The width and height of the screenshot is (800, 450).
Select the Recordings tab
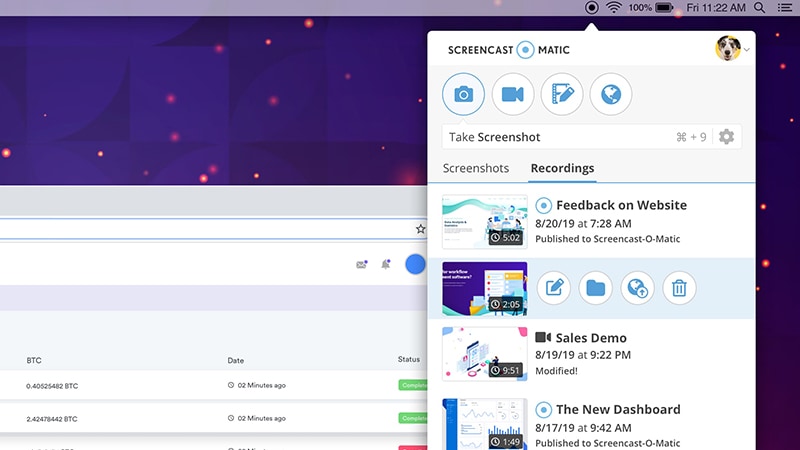562,168
